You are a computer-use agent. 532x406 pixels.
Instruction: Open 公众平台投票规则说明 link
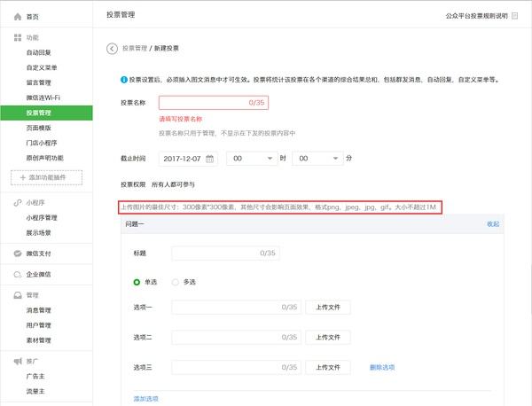[477, 16]
